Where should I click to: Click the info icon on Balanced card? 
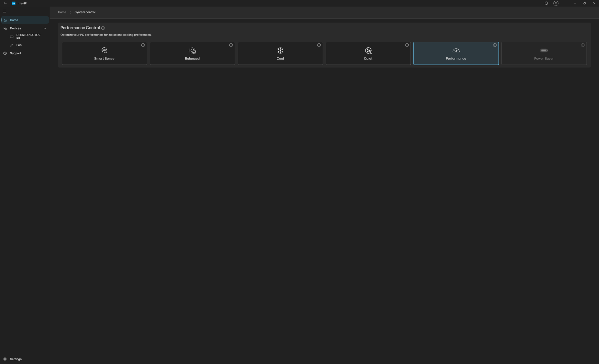tap(231, 45)
